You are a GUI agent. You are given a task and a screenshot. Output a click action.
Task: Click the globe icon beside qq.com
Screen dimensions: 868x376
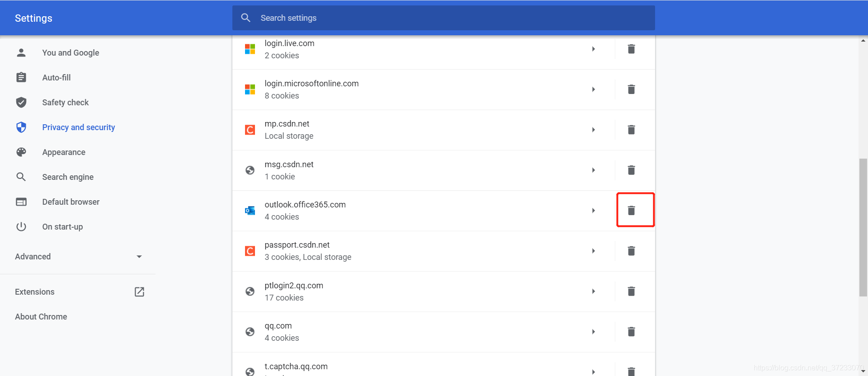click(250, 332)
